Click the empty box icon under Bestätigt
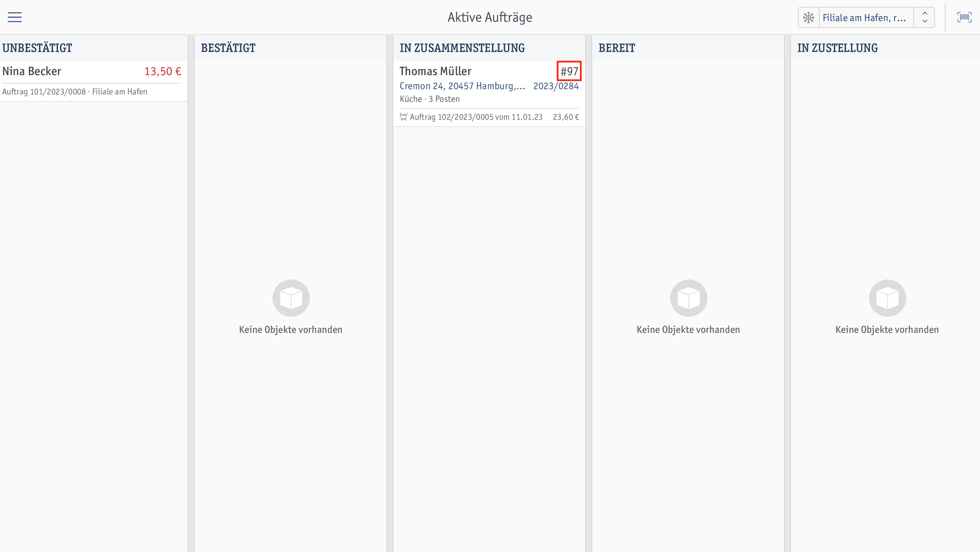980x552 pixels. 291,298
